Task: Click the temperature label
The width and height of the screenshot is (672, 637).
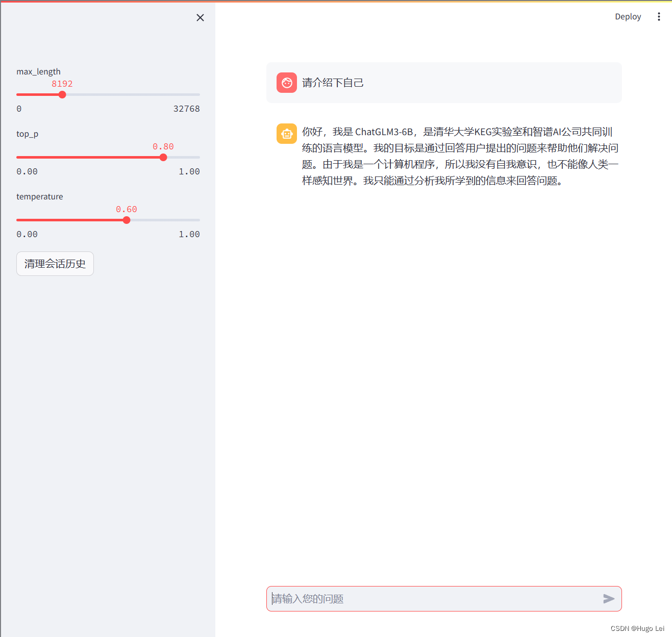Action: [40, 197]
